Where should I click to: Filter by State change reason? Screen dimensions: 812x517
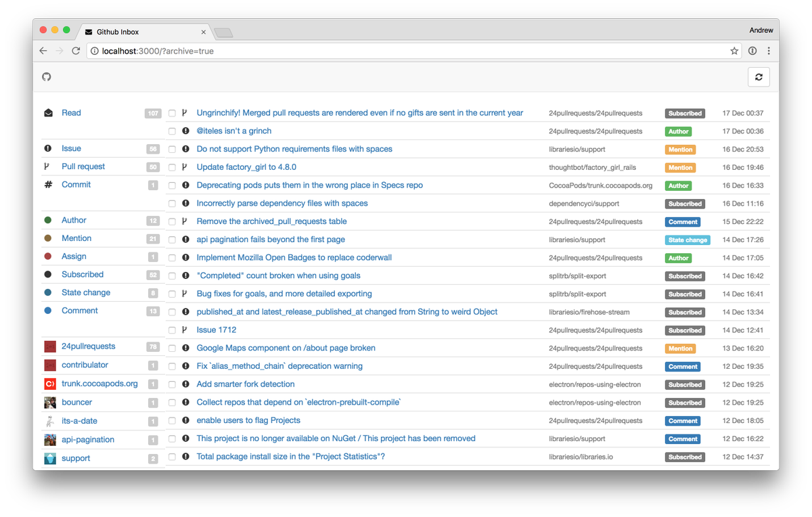tap(86, 292)
